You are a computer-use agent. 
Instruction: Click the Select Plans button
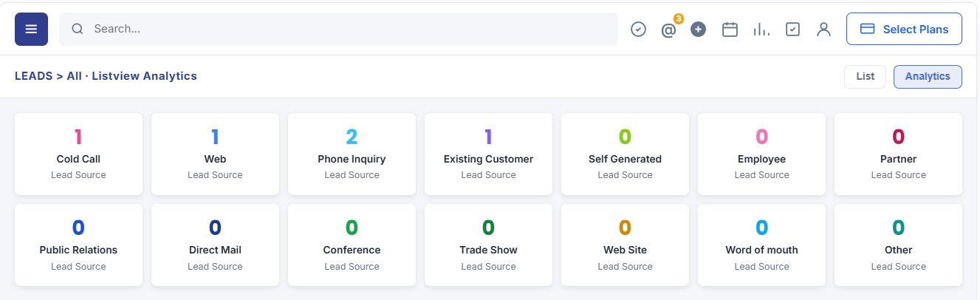pos(904,29)
